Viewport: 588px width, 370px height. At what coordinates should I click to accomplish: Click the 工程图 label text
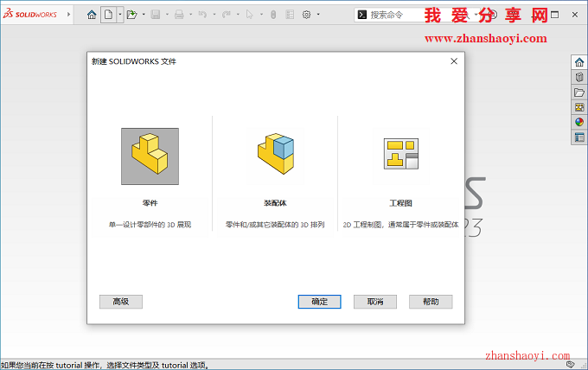pyautogui.click(x=401, y=203)
